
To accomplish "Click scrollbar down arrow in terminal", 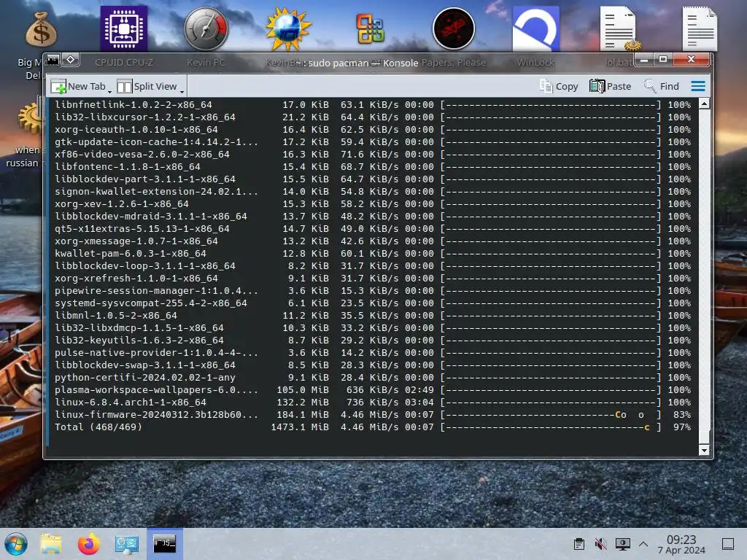I will (704, 450).
